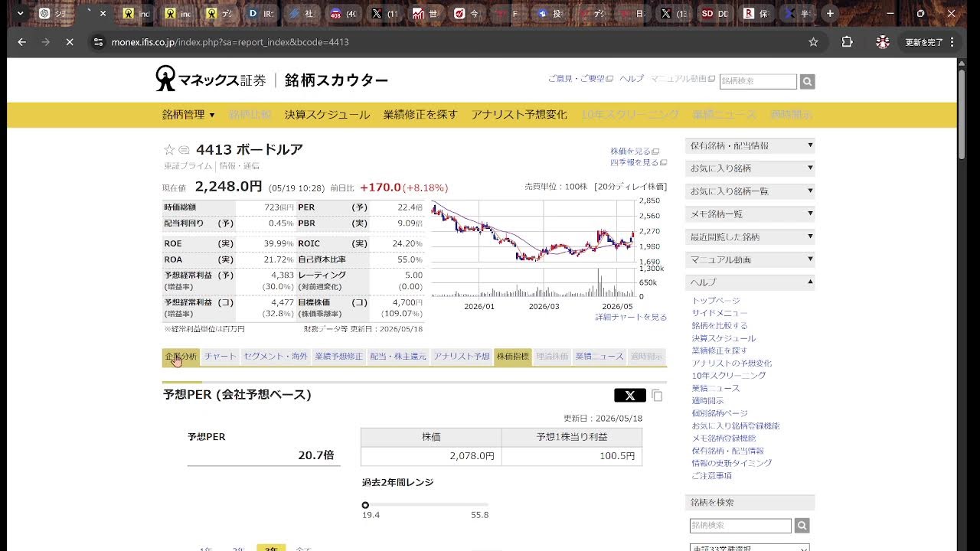This screenshot has height=551, width=980.
Task: Click the memo icon beside the star
Action: point(184,150)
